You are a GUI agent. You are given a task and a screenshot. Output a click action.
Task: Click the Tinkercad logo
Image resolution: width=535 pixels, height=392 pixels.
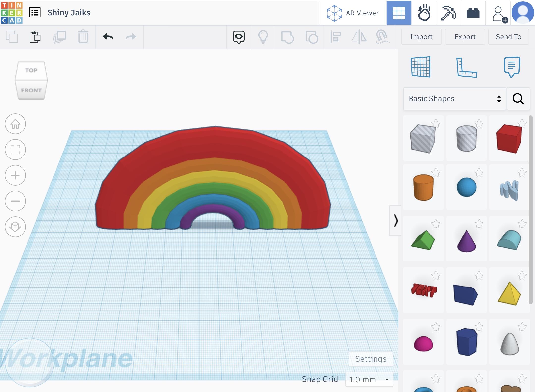tap(12, 13)
